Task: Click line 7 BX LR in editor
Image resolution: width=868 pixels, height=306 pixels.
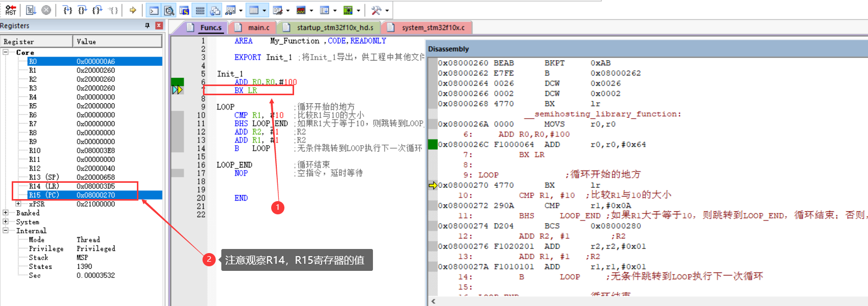Action: 246,91
